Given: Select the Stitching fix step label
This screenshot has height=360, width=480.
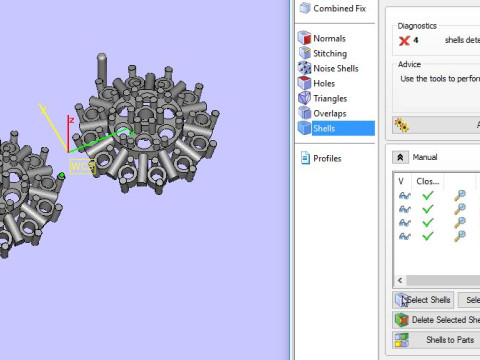Looking at the screenshot, I should pyautogui.click(x=330, y=53).
